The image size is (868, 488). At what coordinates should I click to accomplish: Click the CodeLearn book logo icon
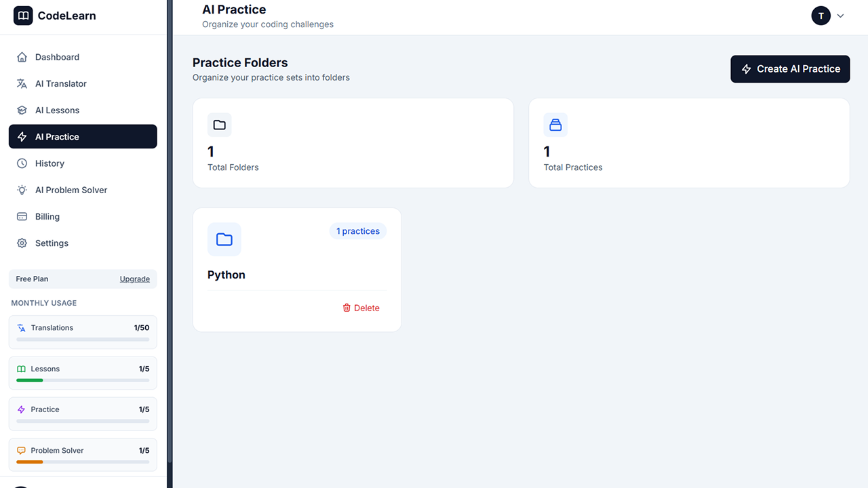coord(23,16)
